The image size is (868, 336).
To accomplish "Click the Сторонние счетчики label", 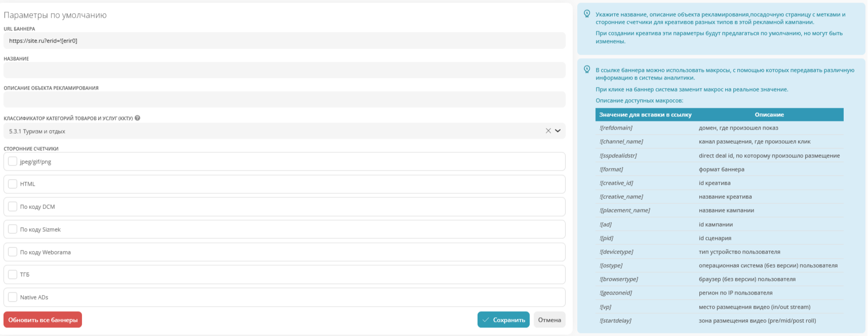I will click(31, 149).
